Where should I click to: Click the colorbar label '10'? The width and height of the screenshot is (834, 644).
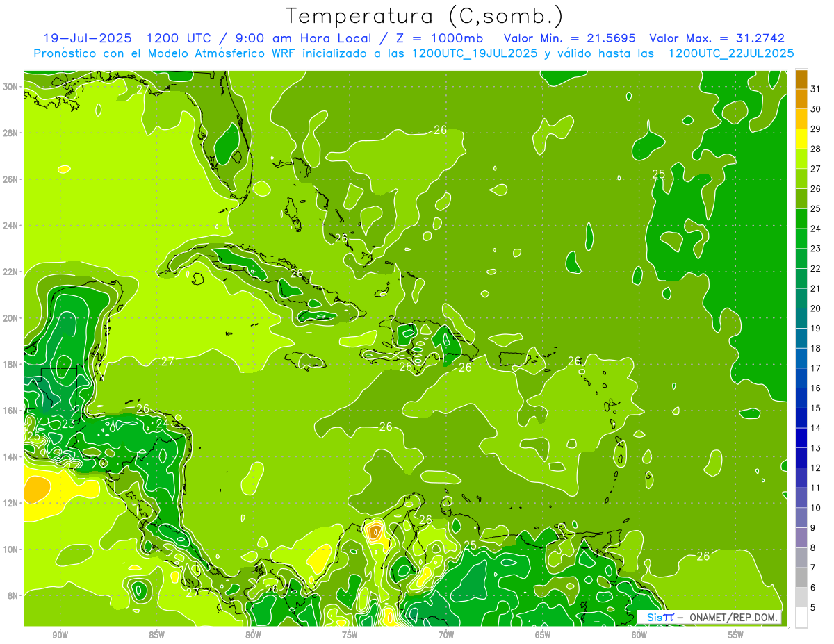point(816,508)
